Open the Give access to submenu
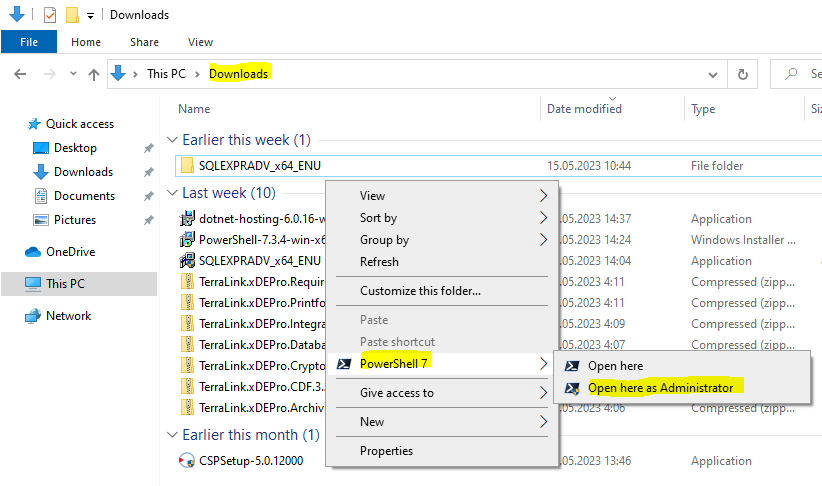Viewport: 822px width, 486px height. [x=442, y=393]
